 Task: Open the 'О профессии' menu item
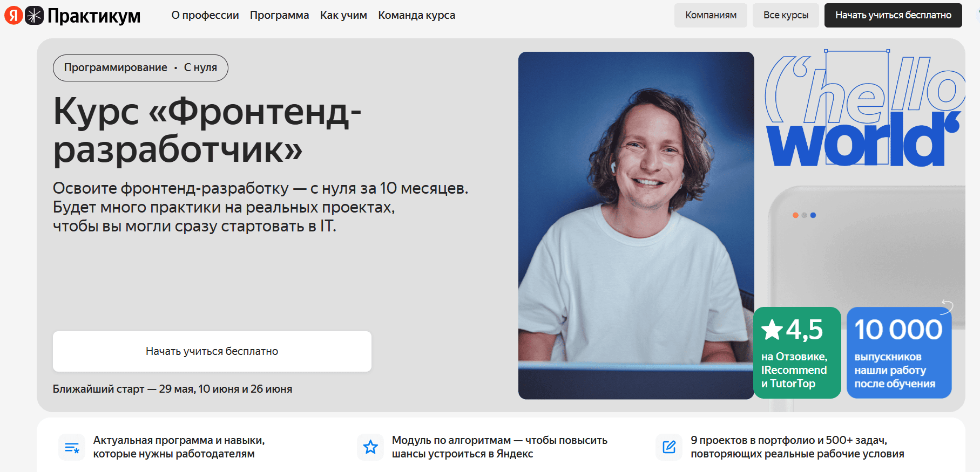[x=205, y=15]
